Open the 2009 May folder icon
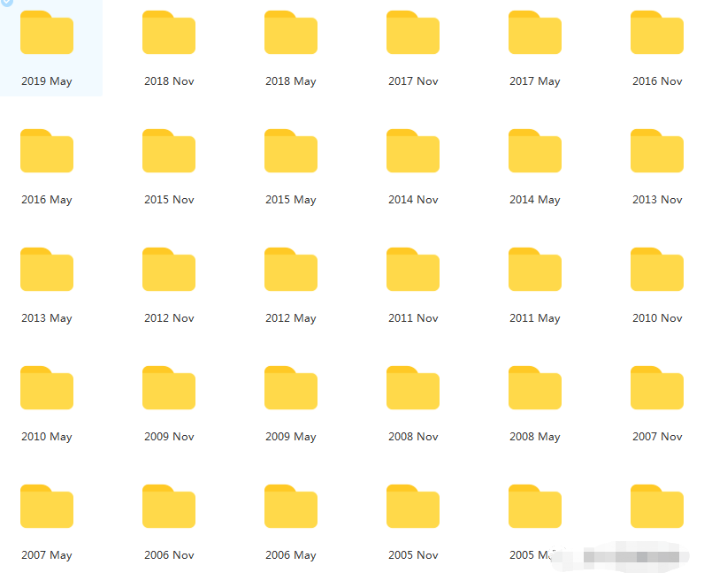Image resolution: width=704 pixels, height=588 pixels. coord(291,388)
